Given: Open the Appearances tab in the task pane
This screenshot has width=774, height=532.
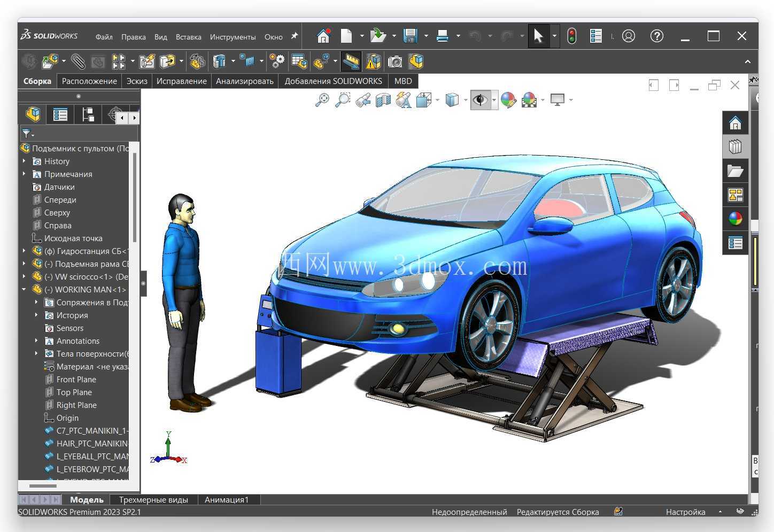Looking at the screenshot, I should (736, 218).
